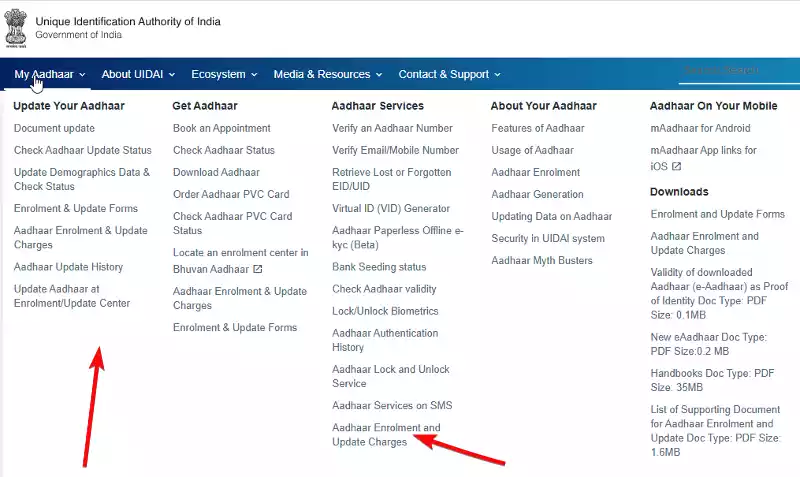Open New eAadhaar PDF download
This screenshot has height=477, width=800.
709,344
